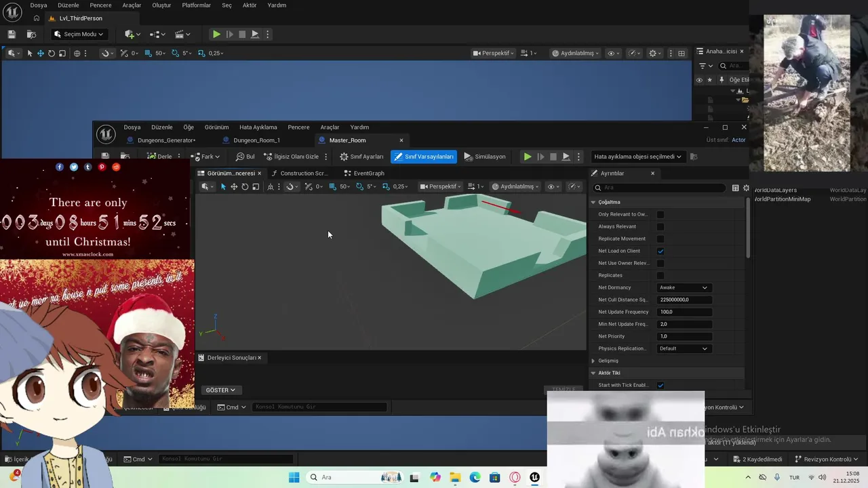The image size is (868, 488).
Task: Toggle Net Use Owner Relevancy checkbox
Action: coord(660,263)
